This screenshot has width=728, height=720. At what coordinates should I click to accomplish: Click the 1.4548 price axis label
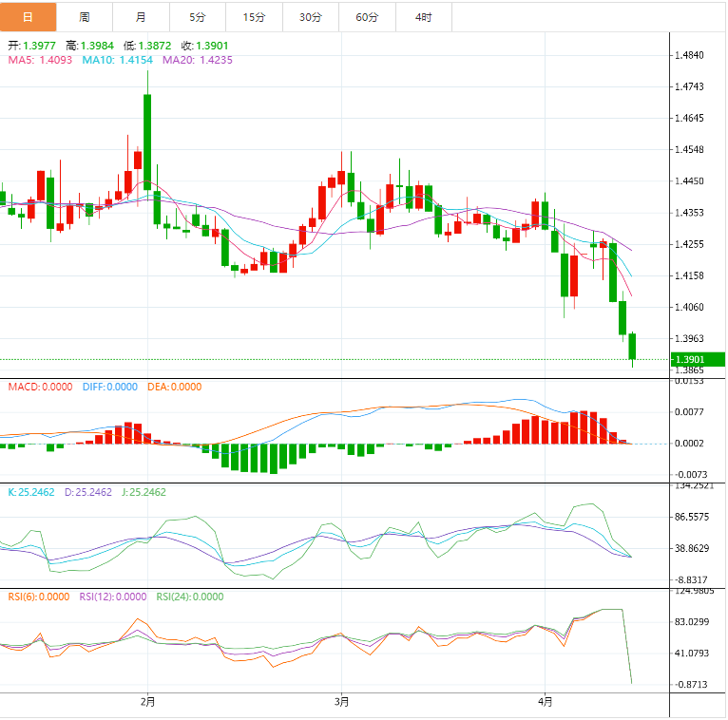(689, 150)
